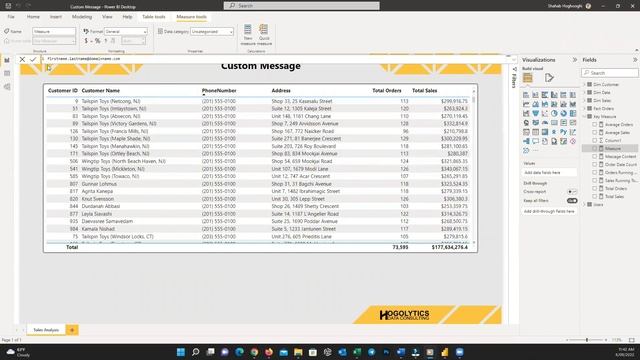Viewport: 640px width, 360px height.
Task: Toggle the Cross-report switch
Action: pos(572,191)
